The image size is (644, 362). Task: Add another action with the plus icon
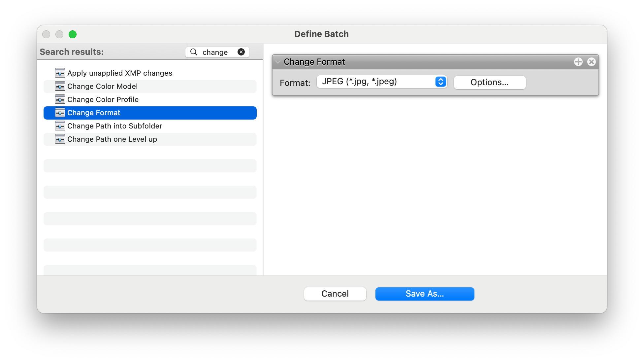coord(578,62)
